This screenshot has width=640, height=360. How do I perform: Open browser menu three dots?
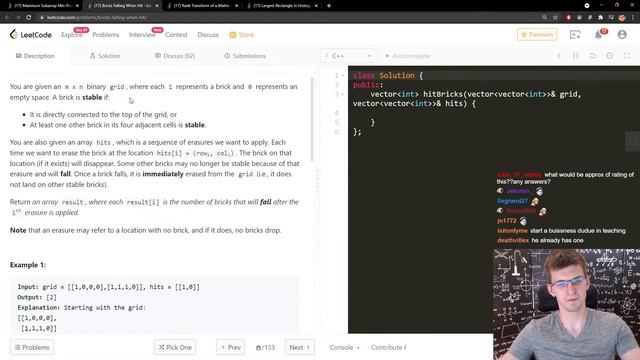tap(633, 17)
